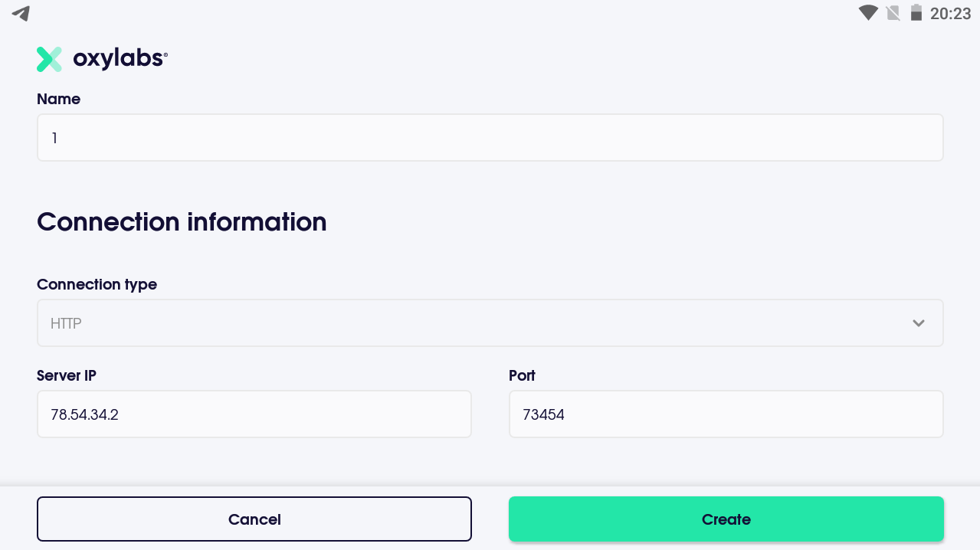
Task: Click the chevron arrow in Connection type
Action: click(919, 323)
